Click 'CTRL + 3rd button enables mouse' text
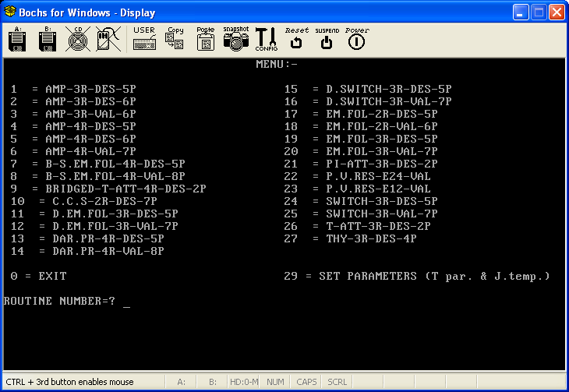Screen dimensions: 569x392 69,382
